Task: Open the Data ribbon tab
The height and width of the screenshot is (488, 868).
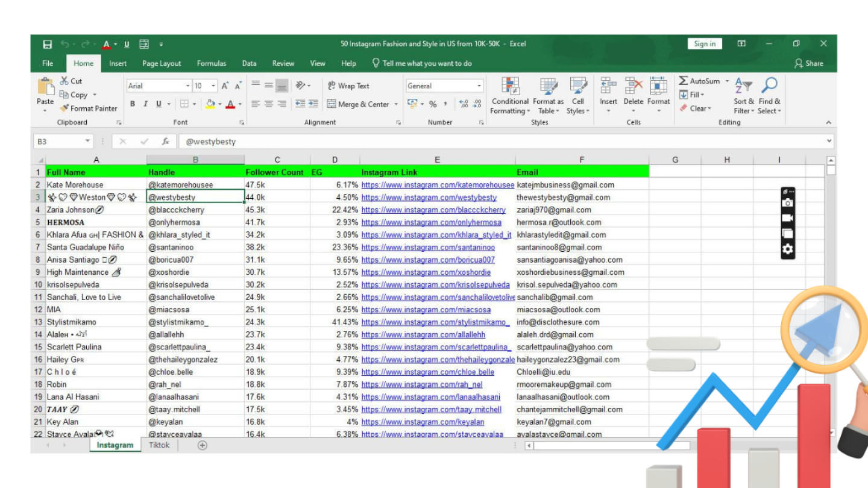Action: [249, 63]
